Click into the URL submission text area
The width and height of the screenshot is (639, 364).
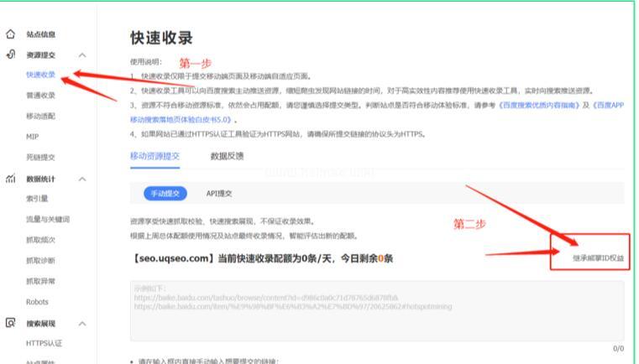tap(376, 310)
